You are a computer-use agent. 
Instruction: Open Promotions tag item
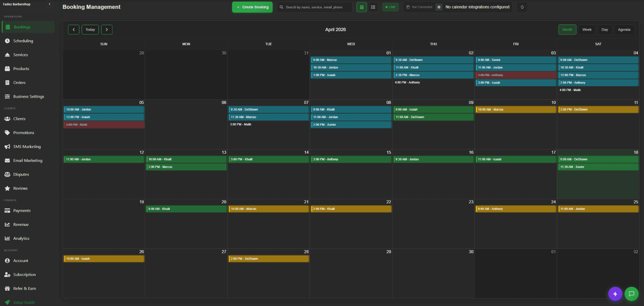(x=28, y=133)
